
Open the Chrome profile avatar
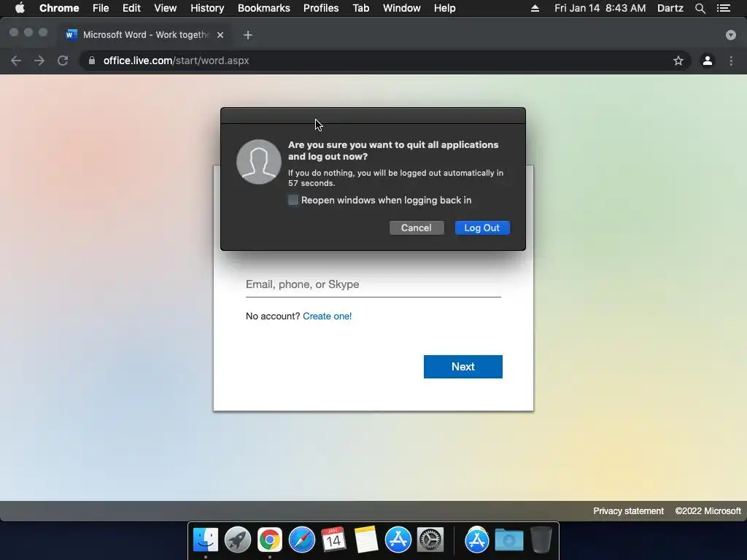[708, 61]
